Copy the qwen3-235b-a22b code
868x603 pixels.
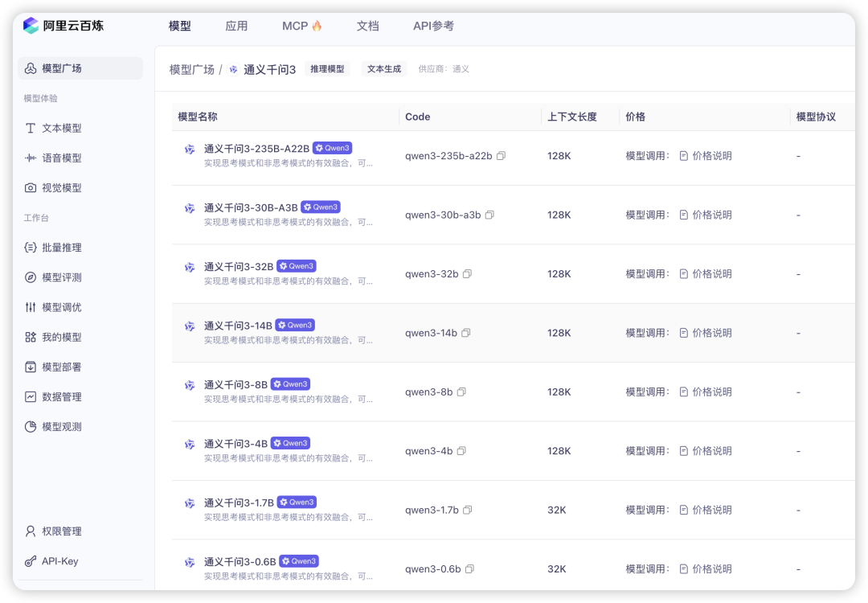coord(501,156)
